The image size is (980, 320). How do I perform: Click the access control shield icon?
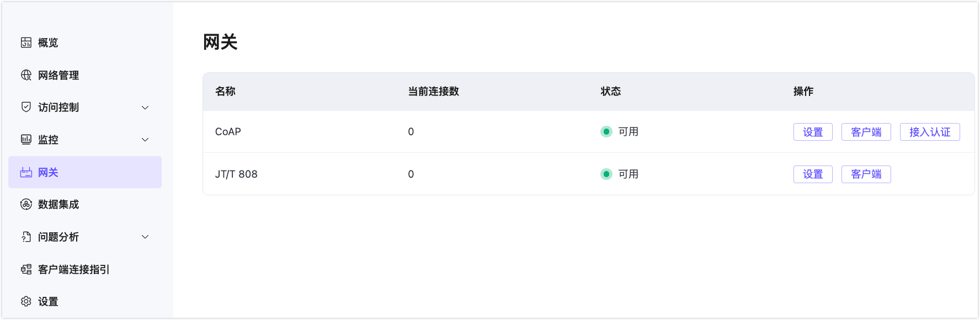(26, 107)
